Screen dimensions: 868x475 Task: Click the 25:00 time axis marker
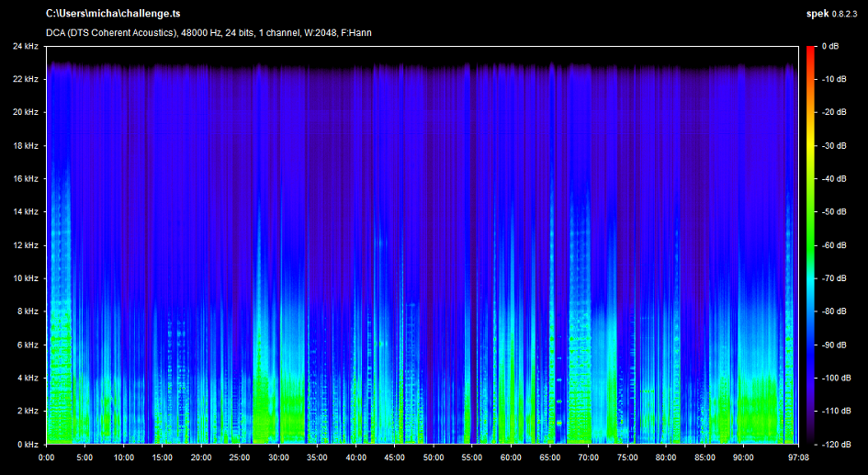[239, 457]
